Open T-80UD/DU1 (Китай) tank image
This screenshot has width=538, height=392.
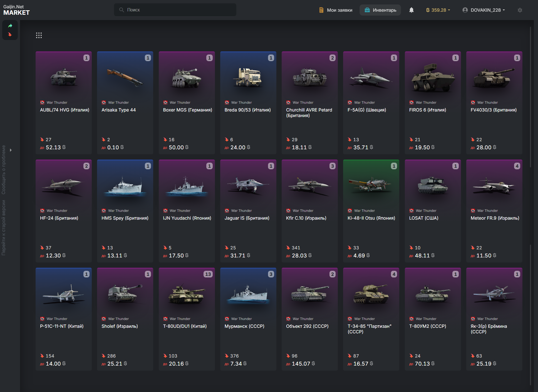point(187,294)
